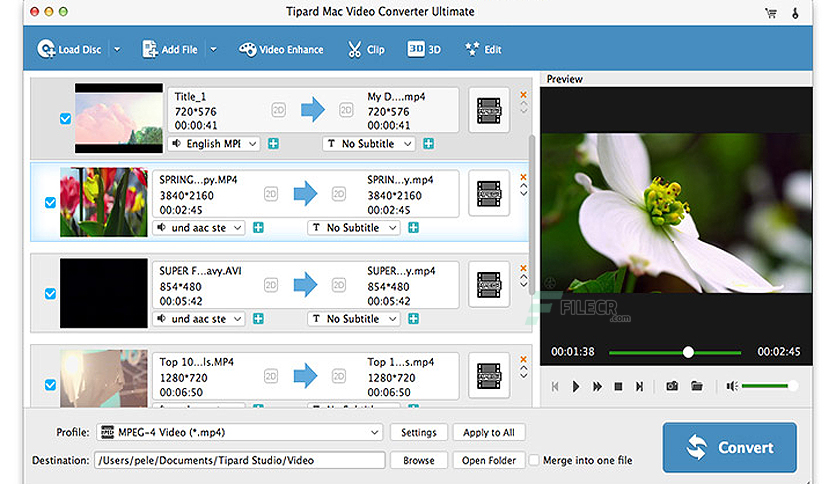
Task: Add subtitle to Title_1
Action: (x=428, y=144)
